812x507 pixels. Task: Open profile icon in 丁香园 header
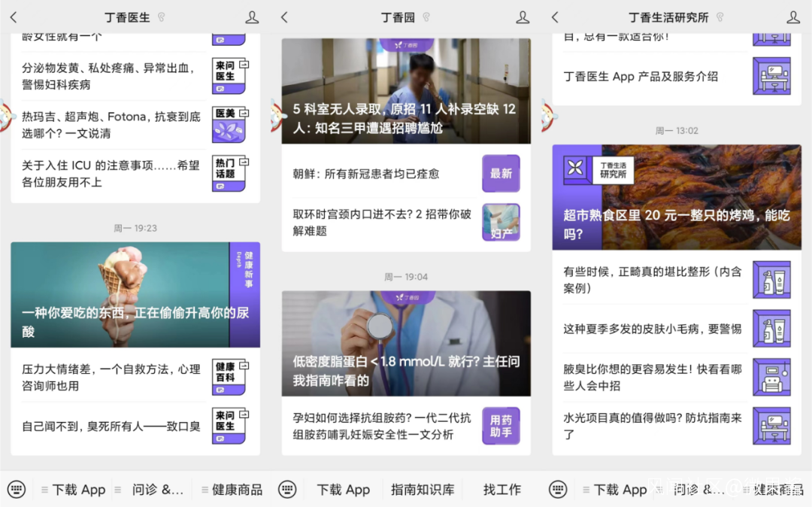point(523,17)
